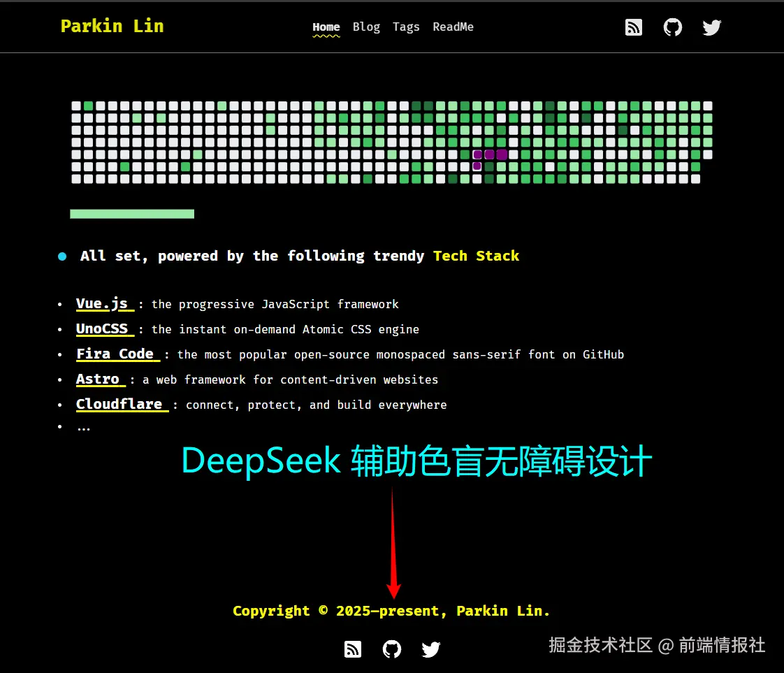Image resolution: width=784 pixels, height=673 pixels.
Task: Open the Tags page
Action: pyautogui.click(x=406, y=27)
